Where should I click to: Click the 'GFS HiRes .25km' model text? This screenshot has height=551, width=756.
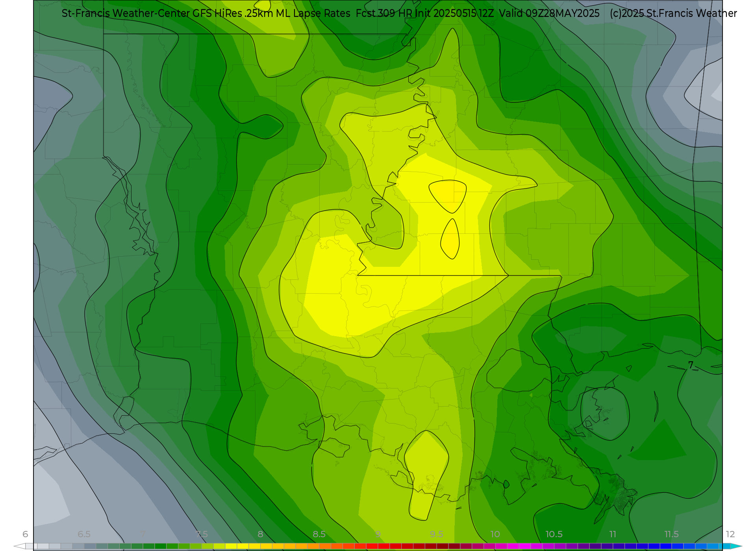pyautogui.click(x=233, y=13)
